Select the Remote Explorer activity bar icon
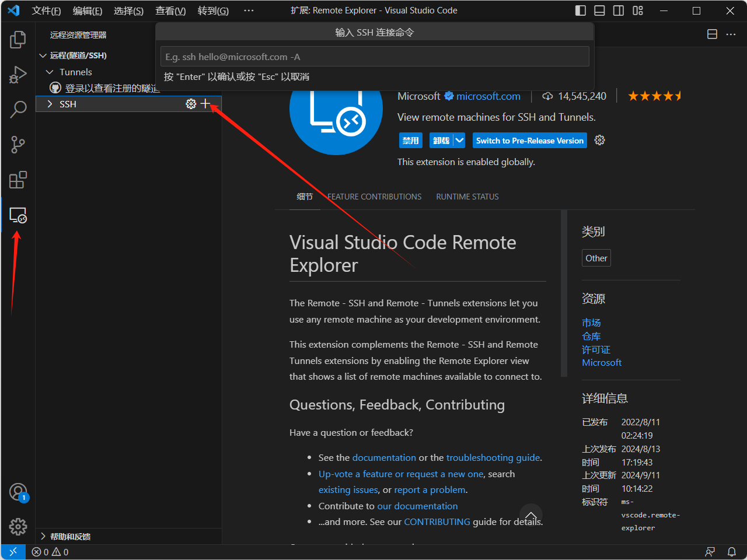This screenshot has height=560, width=747. [18, 215]
